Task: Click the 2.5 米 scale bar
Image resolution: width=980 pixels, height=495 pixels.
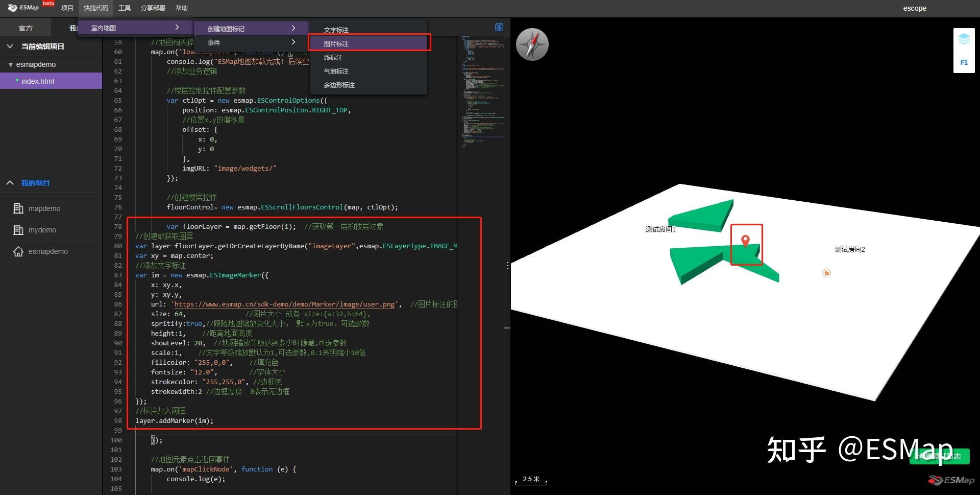Action: [531, 480]
